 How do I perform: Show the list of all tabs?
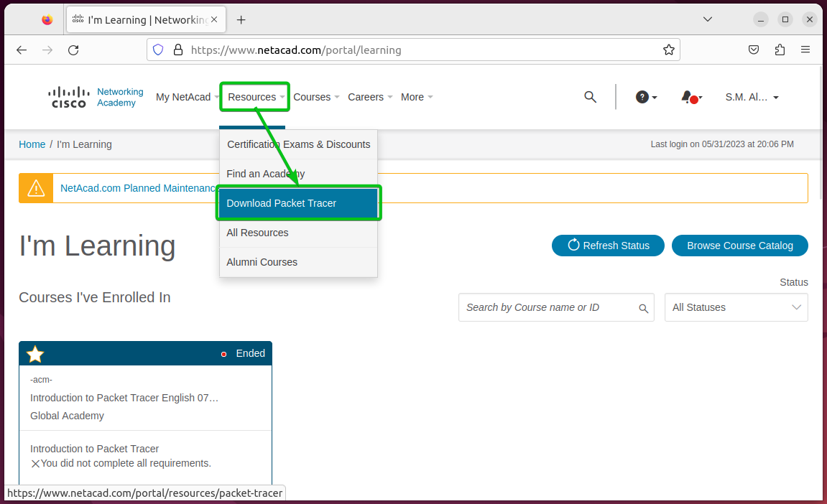pyautogui.click(x=707, y=19)
